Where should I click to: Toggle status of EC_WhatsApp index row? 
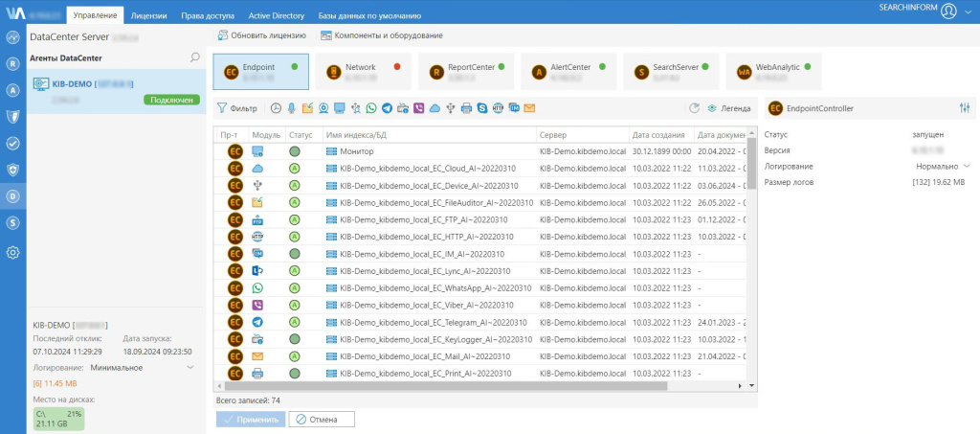click(295, 287)
